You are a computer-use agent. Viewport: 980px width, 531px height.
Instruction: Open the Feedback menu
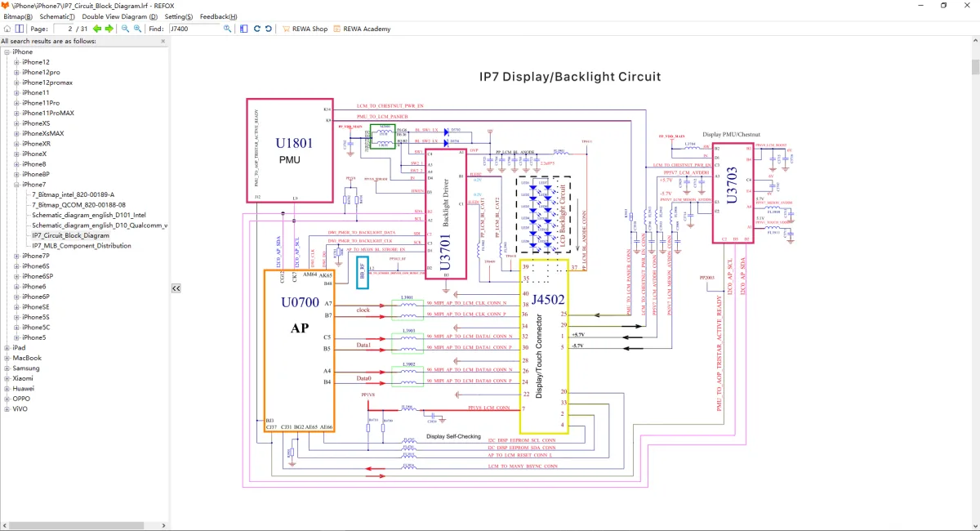click(x=219, y=16)
